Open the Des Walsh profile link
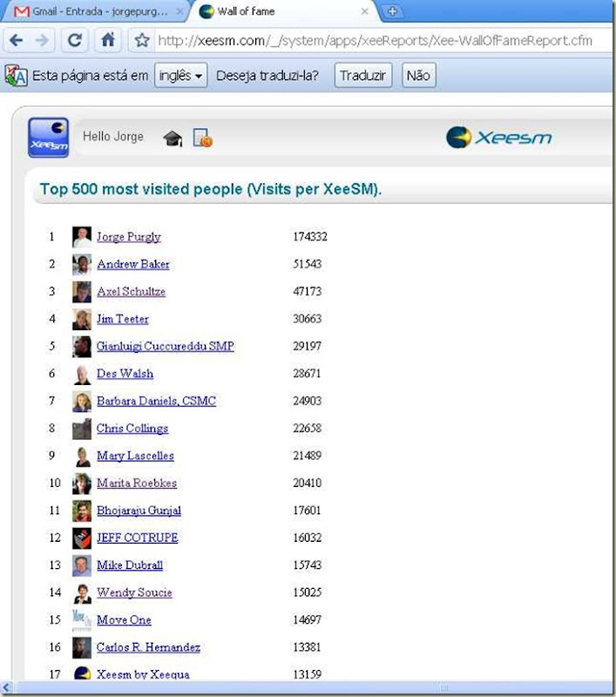Viewport: 616px width, 697px height. click(x=125, y=374)
